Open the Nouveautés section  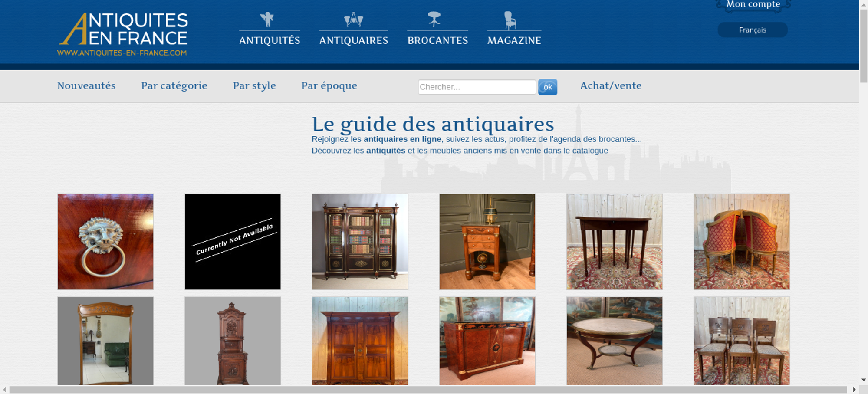86,85
